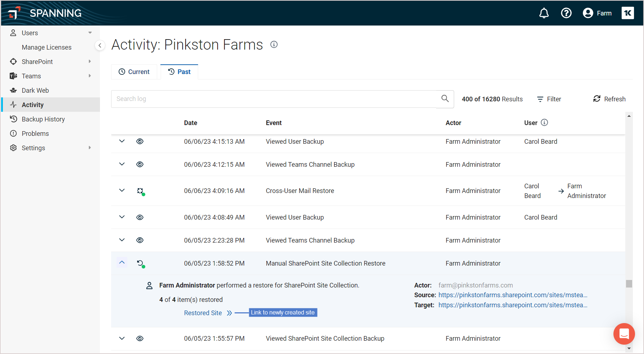Open the Restored Site link
The width and height of the screenshot is (644, 354).
203,313
